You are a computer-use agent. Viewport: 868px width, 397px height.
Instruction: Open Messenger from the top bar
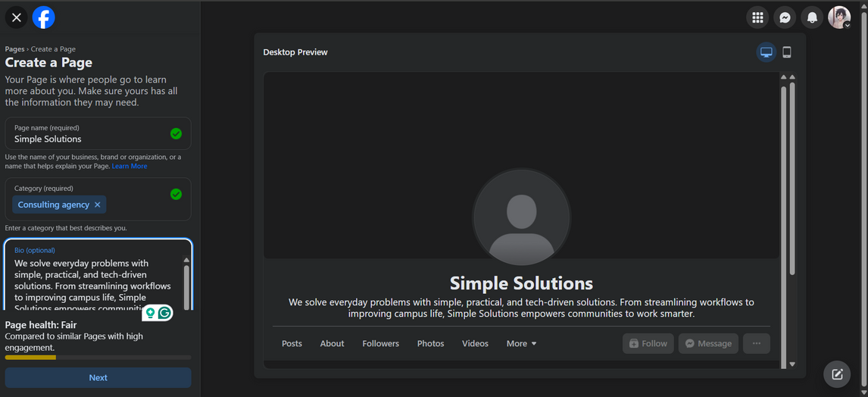(x=785, y=17)
